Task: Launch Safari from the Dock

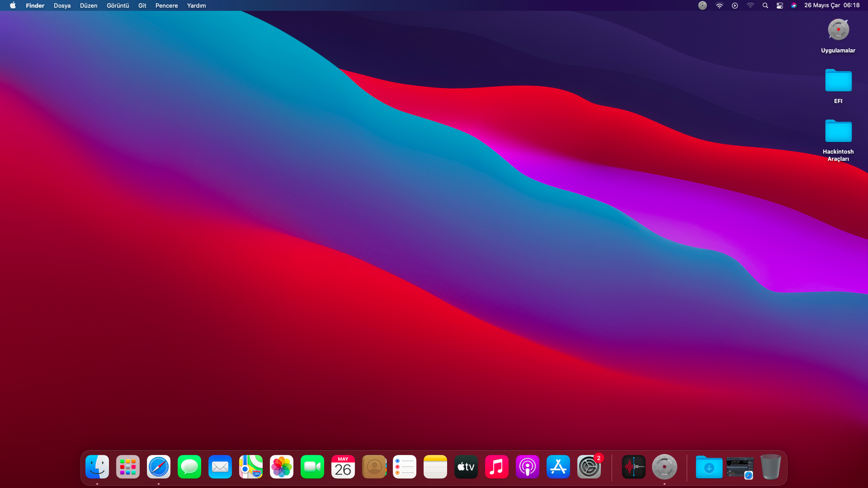Action: 159,467
